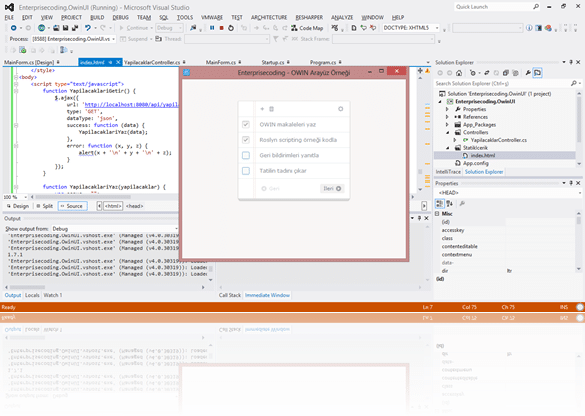Click the output panel horizontal scrollbar

[105, 287]
